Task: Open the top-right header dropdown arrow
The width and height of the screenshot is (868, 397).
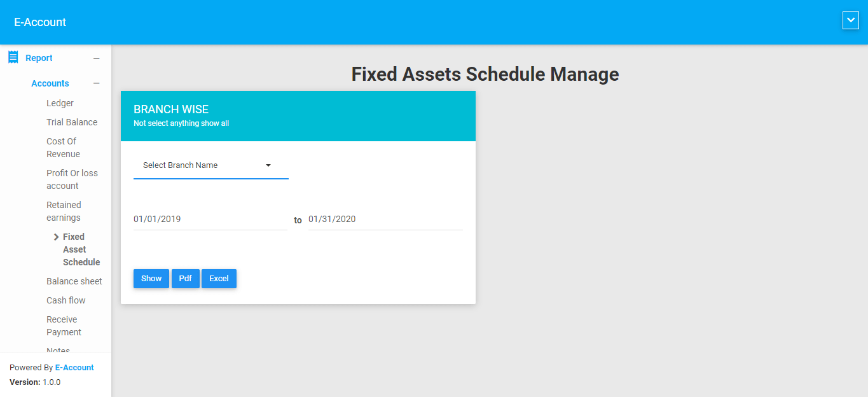Action: (x=850, y=21)
